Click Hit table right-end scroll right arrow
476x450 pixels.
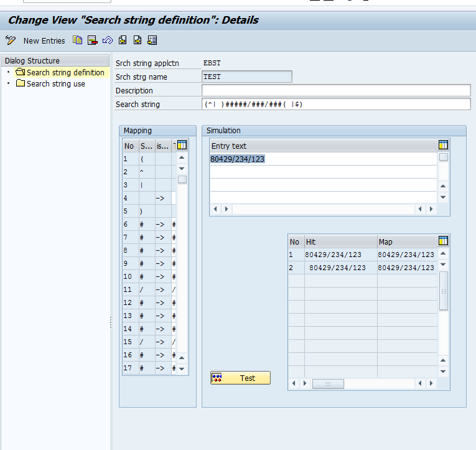click(x=431, y=383)
